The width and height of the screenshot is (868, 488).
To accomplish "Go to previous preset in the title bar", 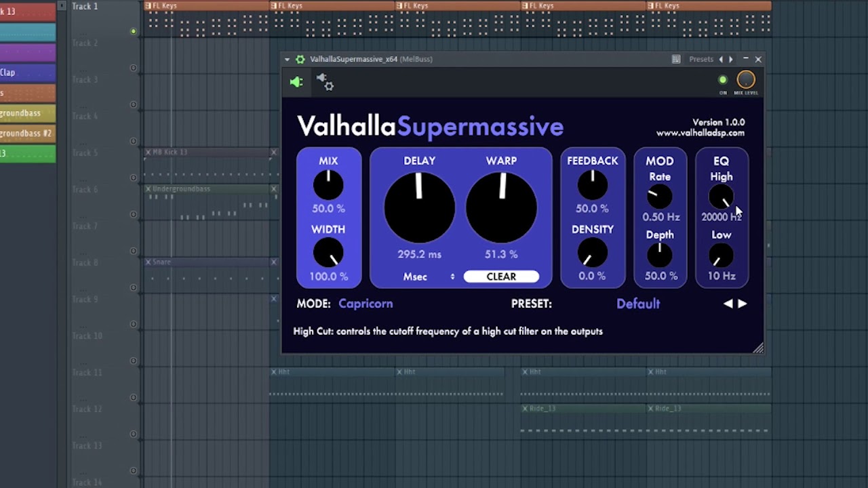I will click(721, 60).
